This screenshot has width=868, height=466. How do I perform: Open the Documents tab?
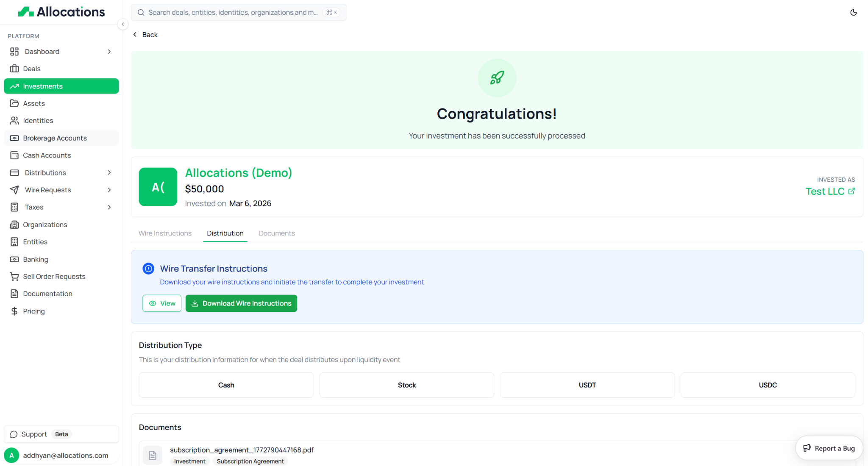pos(277,233)
